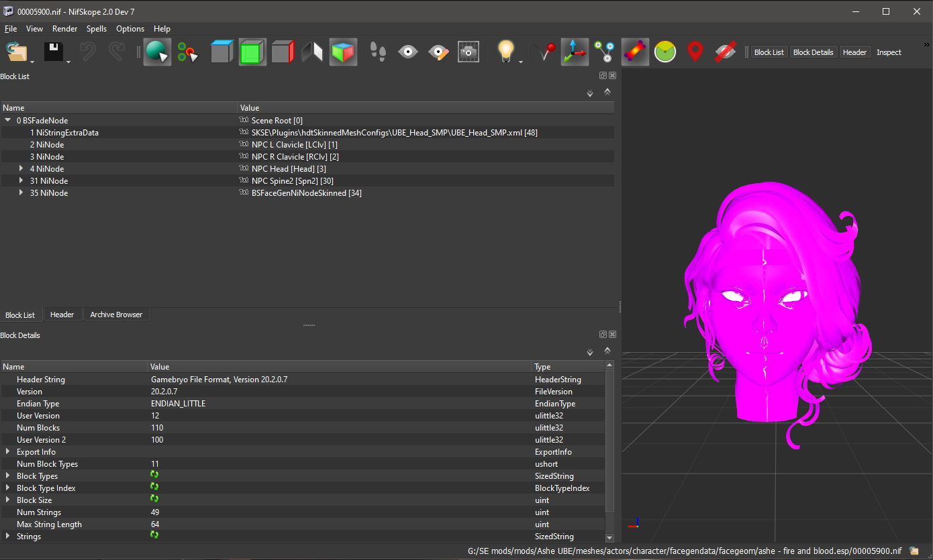Open the Save icon dropdown arrow
Image resolution: width=933 pixels, height=560 pixels.
[68, 62]
